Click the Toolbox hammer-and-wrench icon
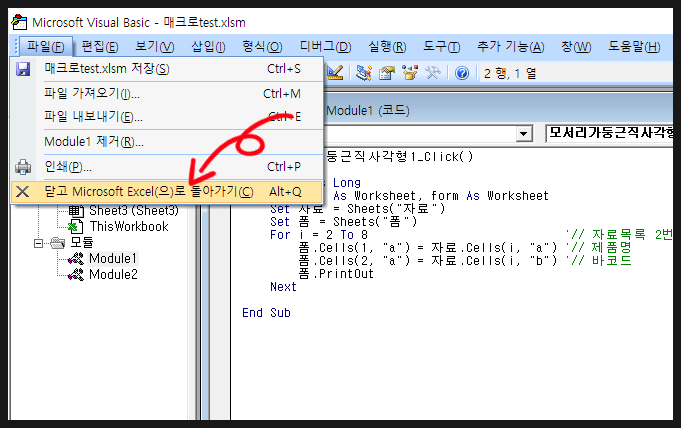This screenshot has width=681, height=428. tap(433, 73)
